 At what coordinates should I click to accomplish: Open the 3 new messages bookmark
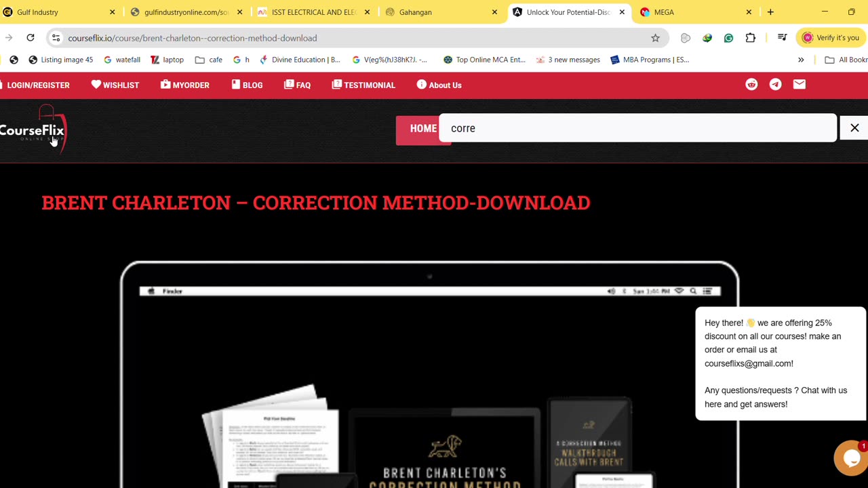[x=568, y=60]
